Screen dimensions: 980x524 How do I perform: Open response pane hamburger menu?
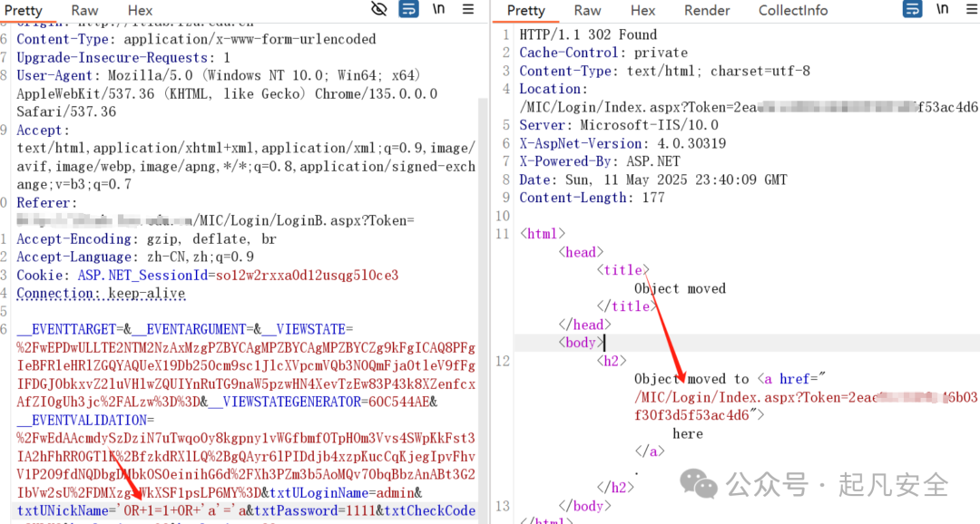[x=972, y=9]
